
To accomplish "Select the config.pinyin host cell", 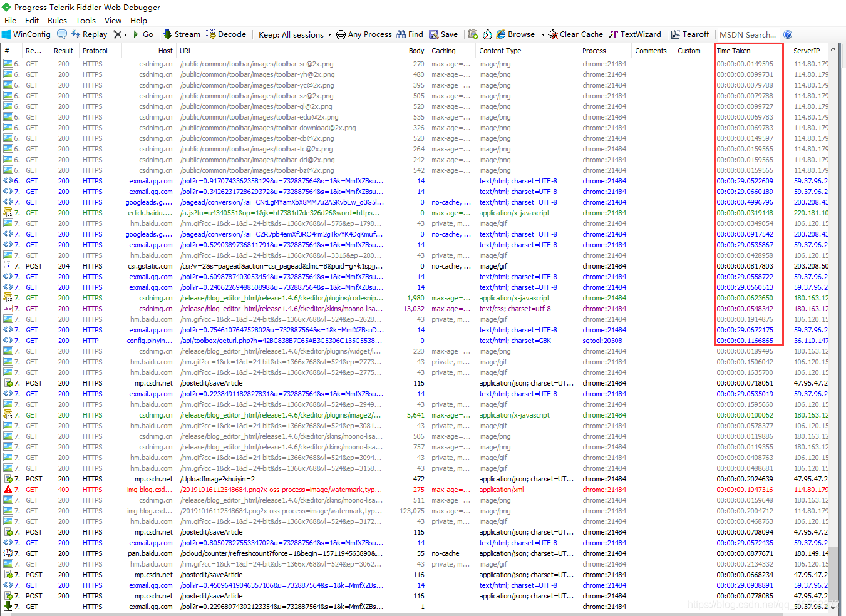I will 150,341.
